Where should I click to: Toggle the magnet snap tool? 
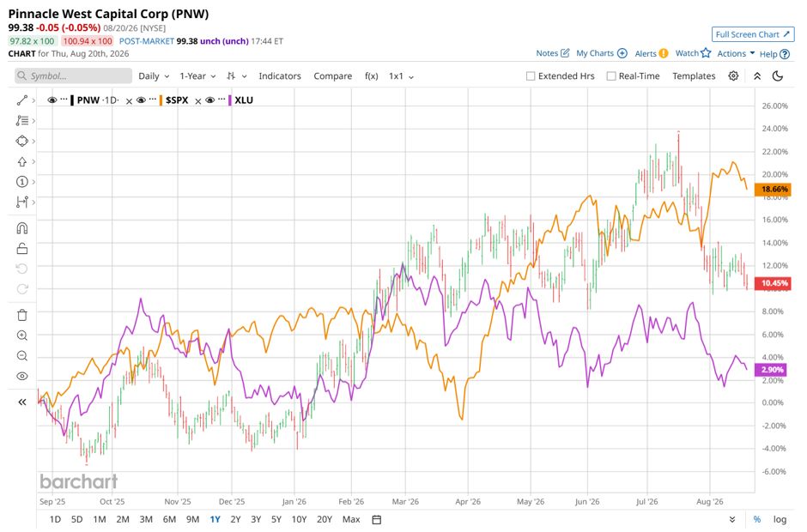click(22, 228)
